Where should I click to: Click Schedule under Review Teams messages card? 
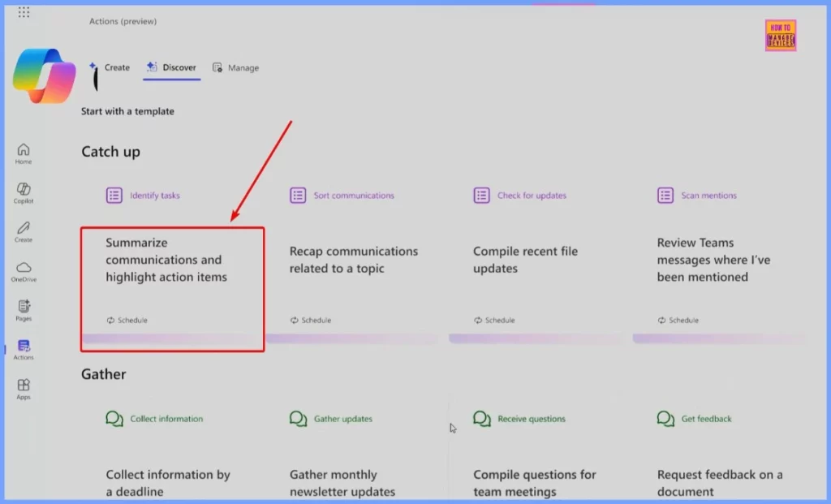(x=678, y=320)
